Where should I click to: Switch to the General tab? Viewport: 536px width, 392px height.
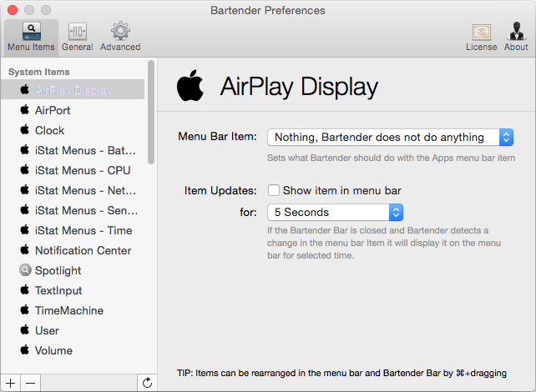pos(78,38)
